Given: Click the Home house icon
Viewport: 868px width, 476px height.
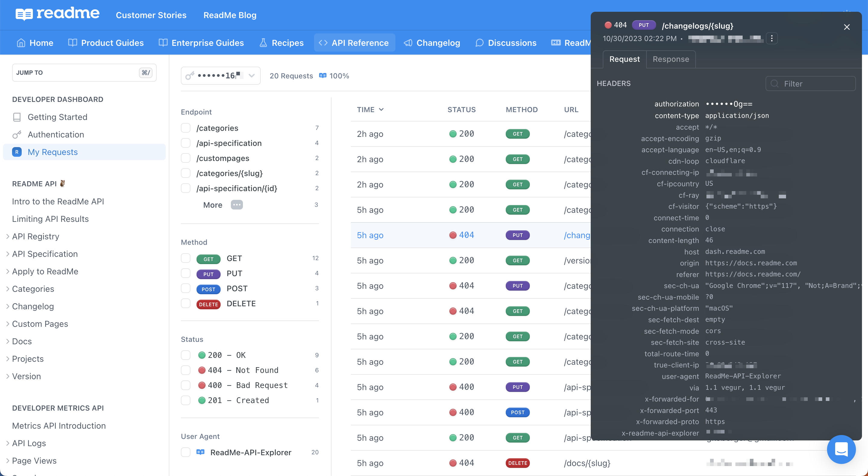Looking at the screenshot, I should click(x=21, y=43).
